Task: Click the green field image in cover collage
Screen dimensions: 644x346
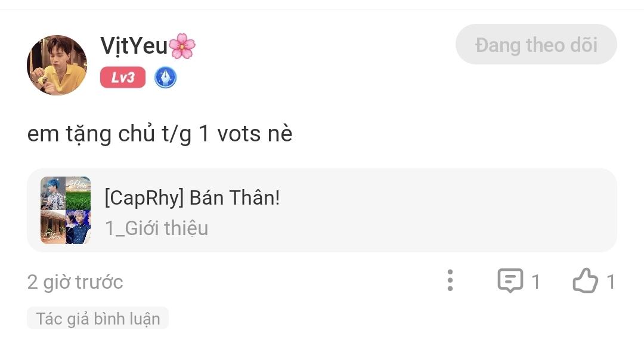Action: pyautogui.click(x=78, y=199)
